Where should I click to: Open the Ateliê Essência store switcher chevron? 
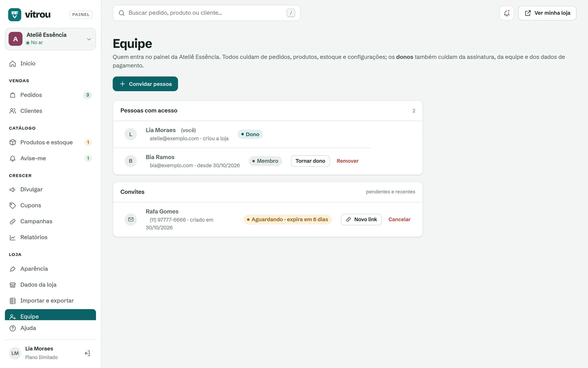click(x=89, y=39)
